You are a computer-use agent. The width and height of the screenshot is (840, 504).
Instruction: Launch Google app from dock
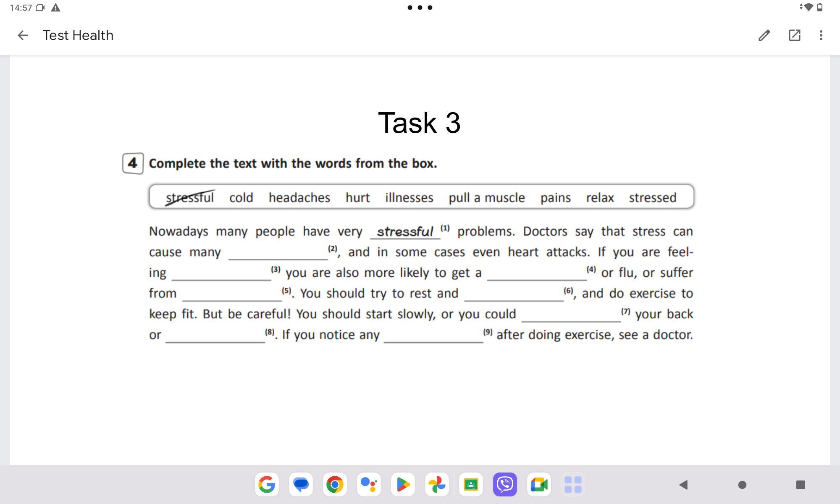click(267, 485)
